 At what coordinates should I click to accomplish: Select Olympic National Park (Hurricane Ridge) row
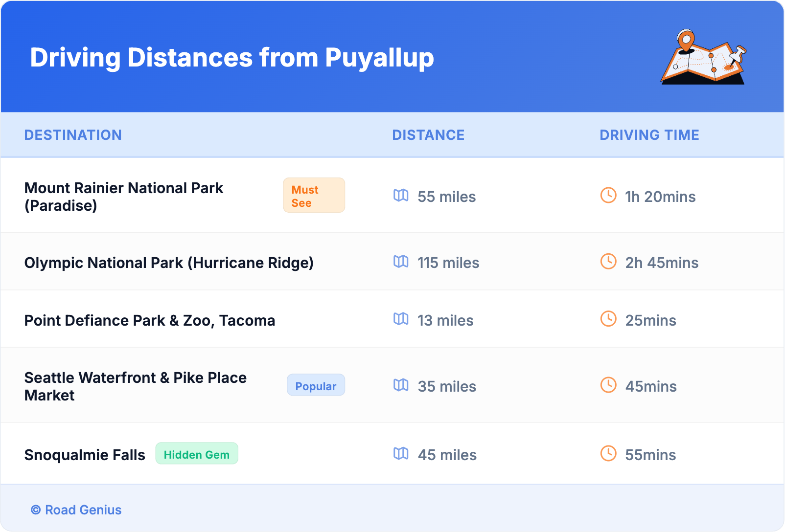(169, 263)
